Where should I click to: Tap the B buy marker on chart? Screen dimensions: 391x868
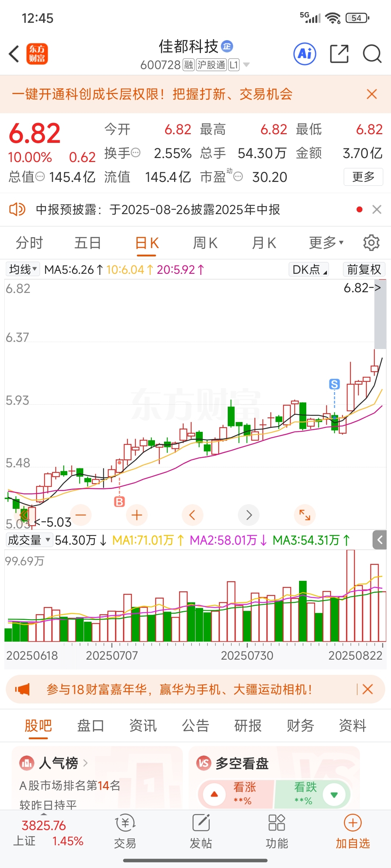[x=119, y=502]
